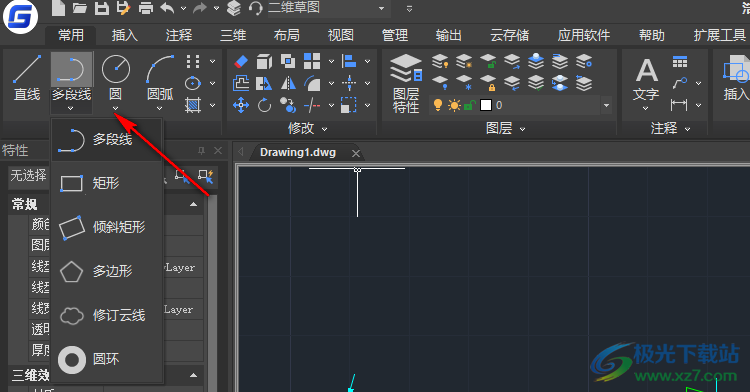Choose Polyline (多段线) from the dropdown list
Viewport: 750px width, 392px height.
107,140
